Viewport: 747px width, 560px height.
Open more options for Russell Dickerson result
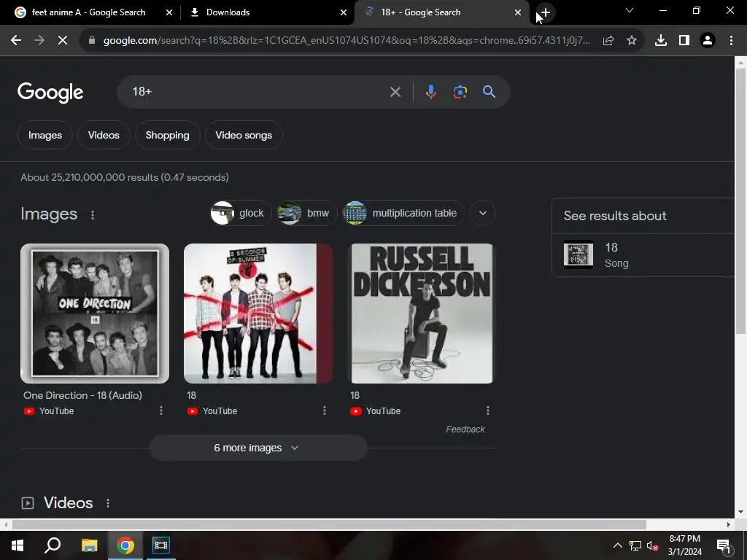point(488,411)
